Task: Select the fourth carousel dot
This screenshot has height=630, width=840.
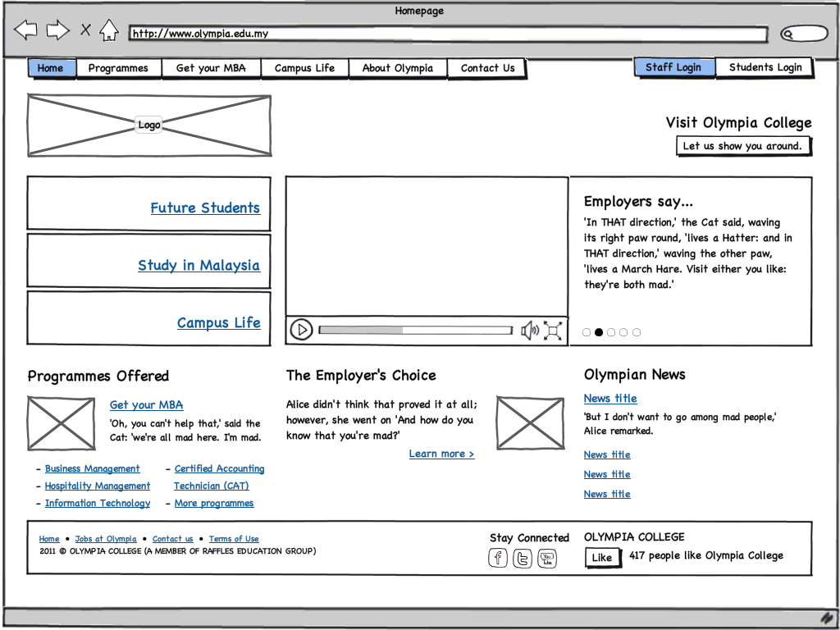Action: click(x=623, y=332)
